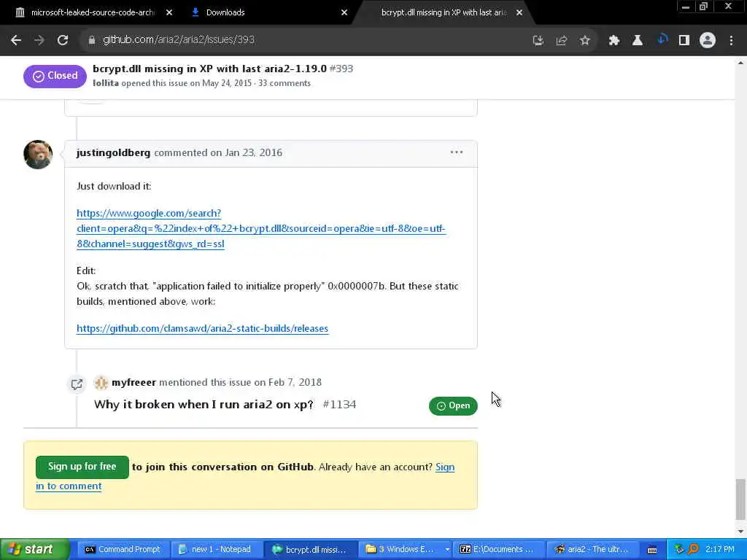Select the bcrypt.dll missing in XP tab
Viewport: 747px width, 560px height.
point(443,12)
